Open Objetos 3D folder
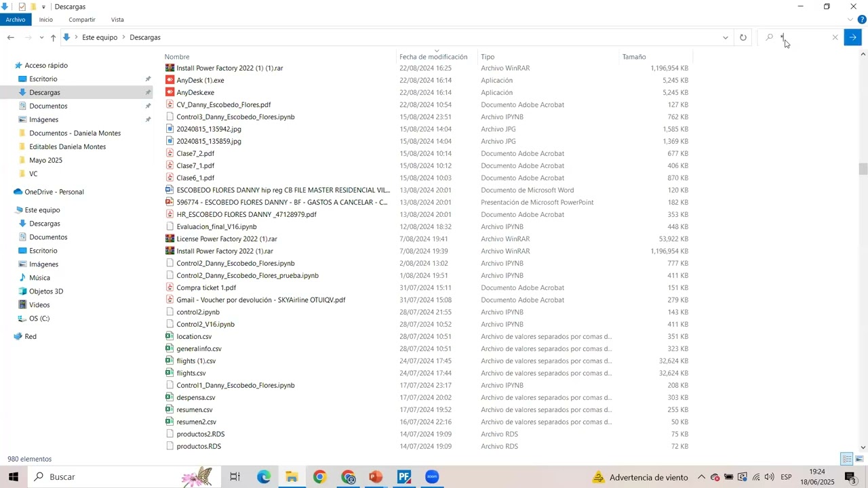The width and height of the screenshot is (868, 488). 46,291
